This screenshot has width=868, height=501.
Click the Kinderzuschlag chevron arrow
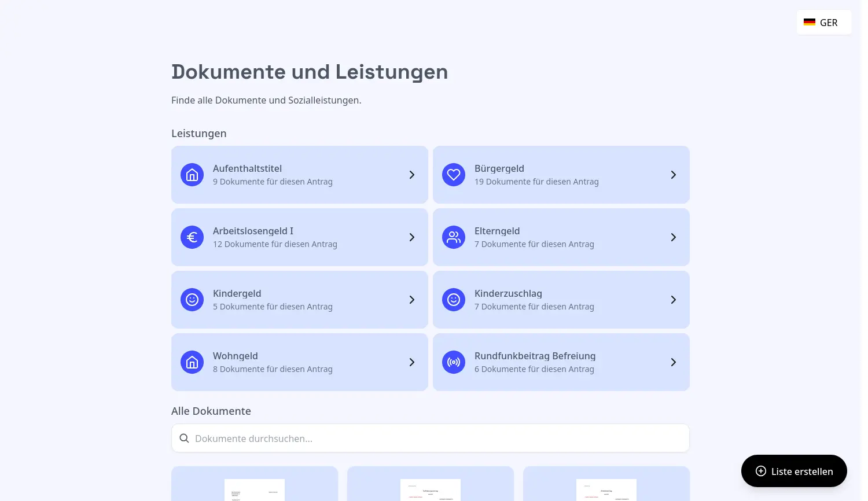[674, 300]
